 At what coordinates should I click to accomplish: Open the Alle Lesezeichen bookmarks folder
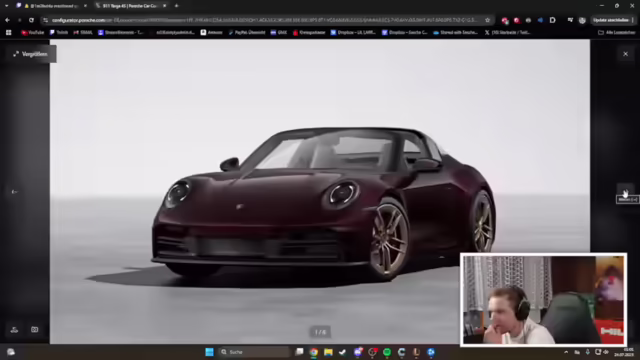(616, 32)
